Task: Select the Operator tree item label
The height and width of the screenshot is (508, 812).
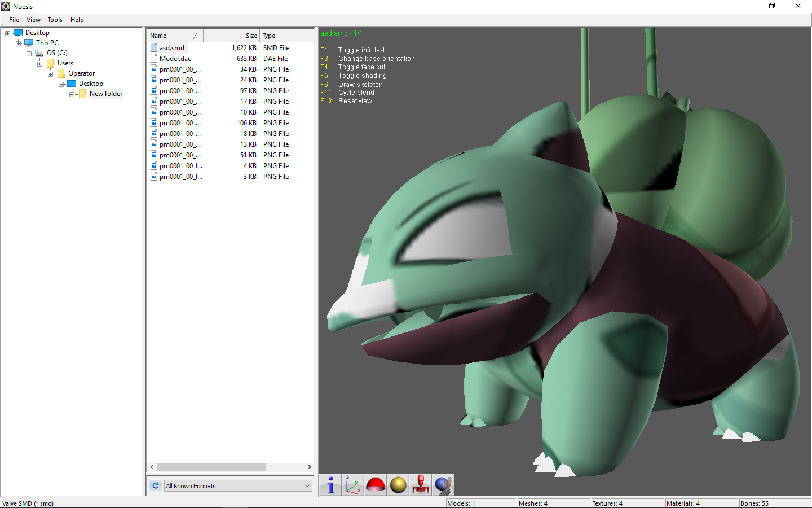Action: click(x=82, y=73)
